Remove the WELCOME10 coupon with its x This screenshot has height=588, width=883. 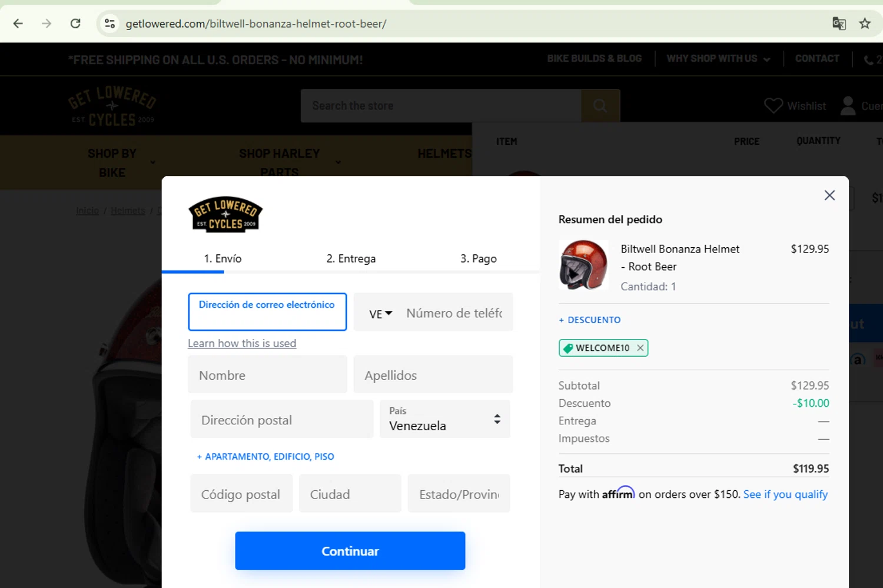click(640, 348)
